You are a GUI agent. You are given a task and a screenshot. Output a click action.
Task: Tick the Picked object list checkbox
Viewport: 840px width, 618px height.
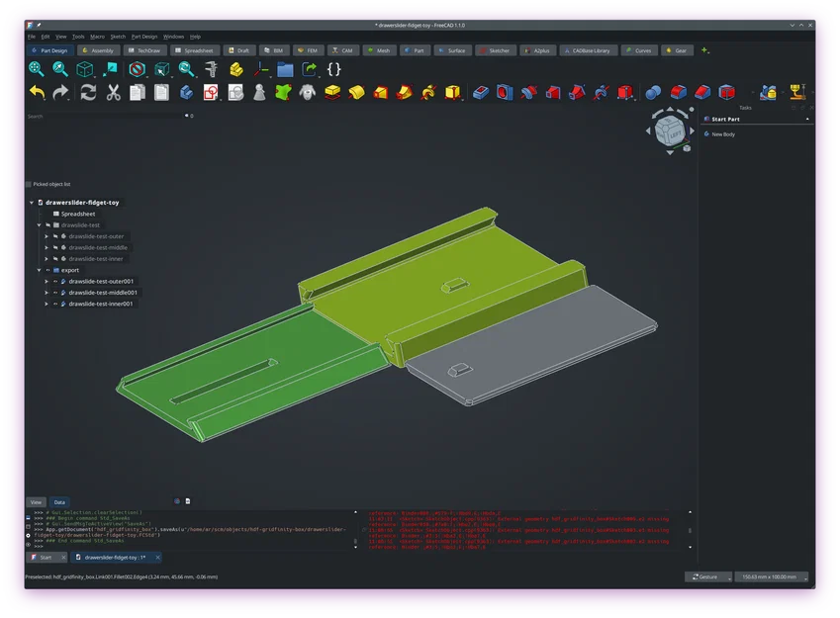point(29,184)
